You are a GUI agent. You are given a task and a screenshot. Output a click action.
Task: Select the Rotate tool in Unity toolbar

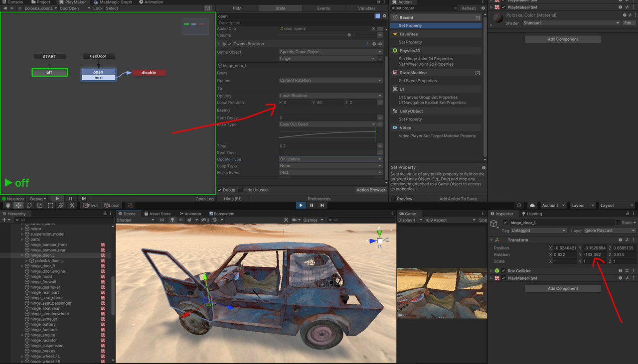29,205
